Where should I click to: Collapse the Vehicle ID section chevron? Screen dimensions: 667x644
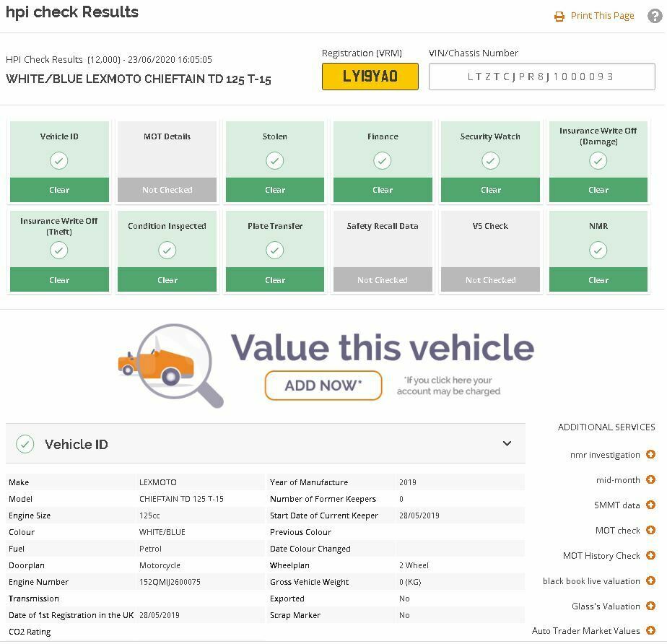point(507,444)
